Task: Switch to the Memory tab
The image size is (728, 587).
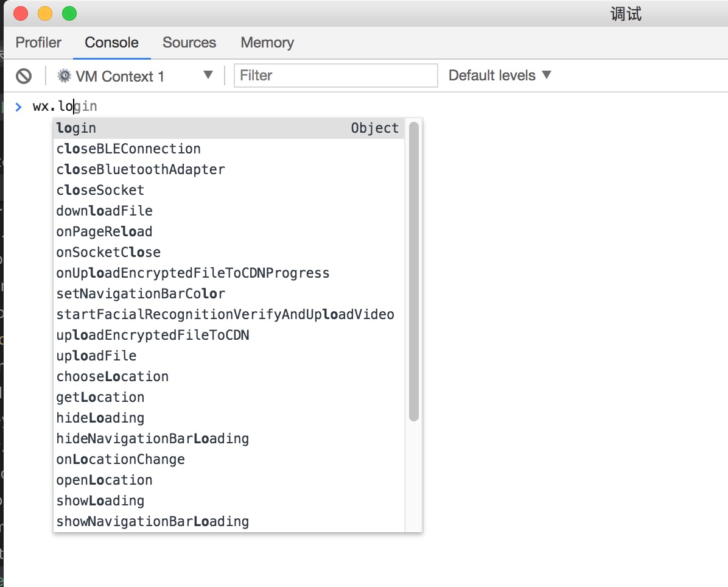Action: pyautogui.click(x=267, y=43)
